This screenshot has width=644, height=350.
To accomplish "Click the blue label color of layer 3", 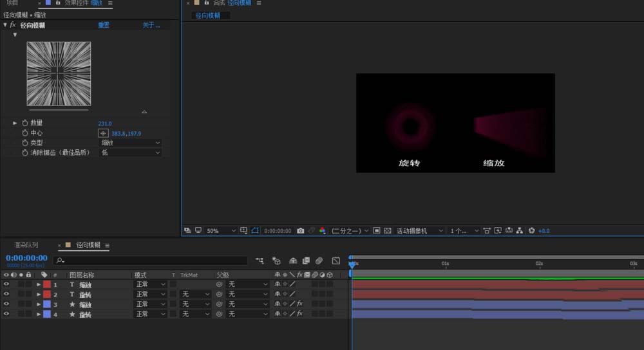I will pyautogui.click(x=47, y=304).
